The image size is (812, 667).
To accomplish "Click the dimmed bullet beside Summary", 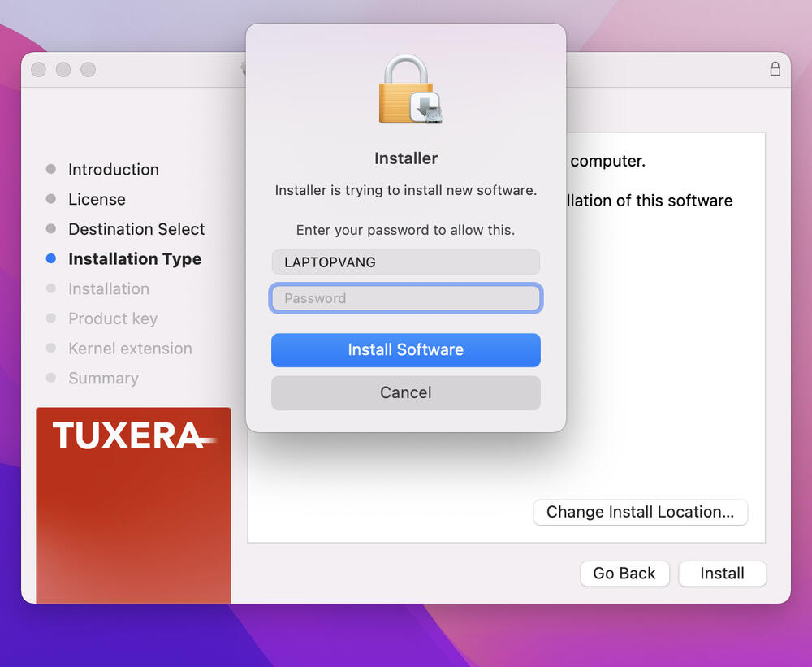I will click(50, 377).
